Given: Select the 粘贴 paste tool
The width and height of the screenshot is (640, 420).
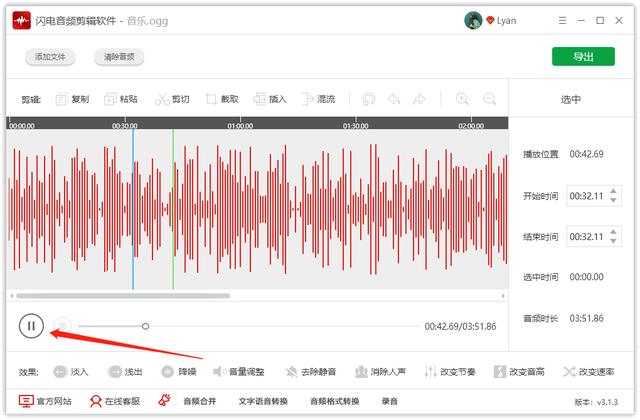Looking at the screenshot, I should coord(120,99).
